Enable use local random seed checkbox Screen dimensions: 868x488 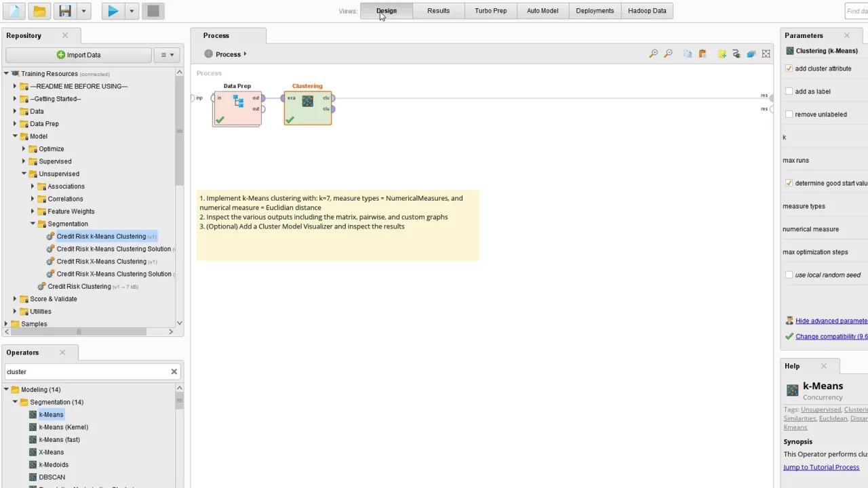tap(789, 275)
